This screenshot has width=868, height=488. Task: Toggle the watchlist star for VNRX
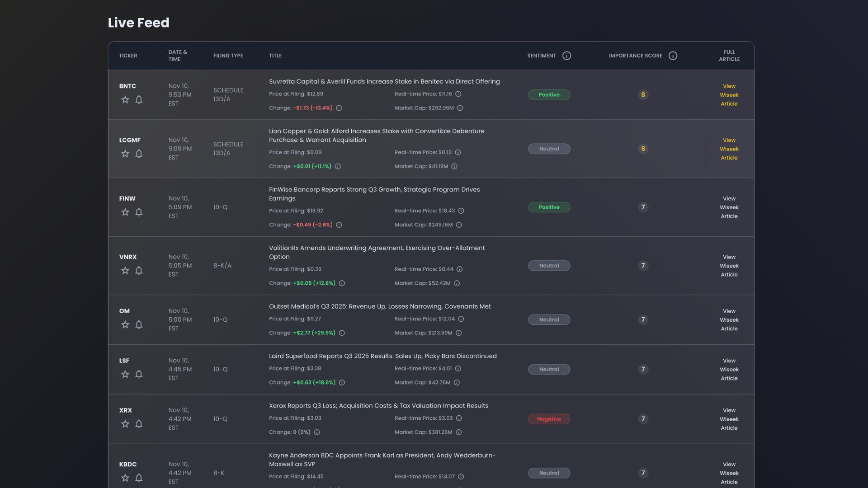(x=125, y=270)
